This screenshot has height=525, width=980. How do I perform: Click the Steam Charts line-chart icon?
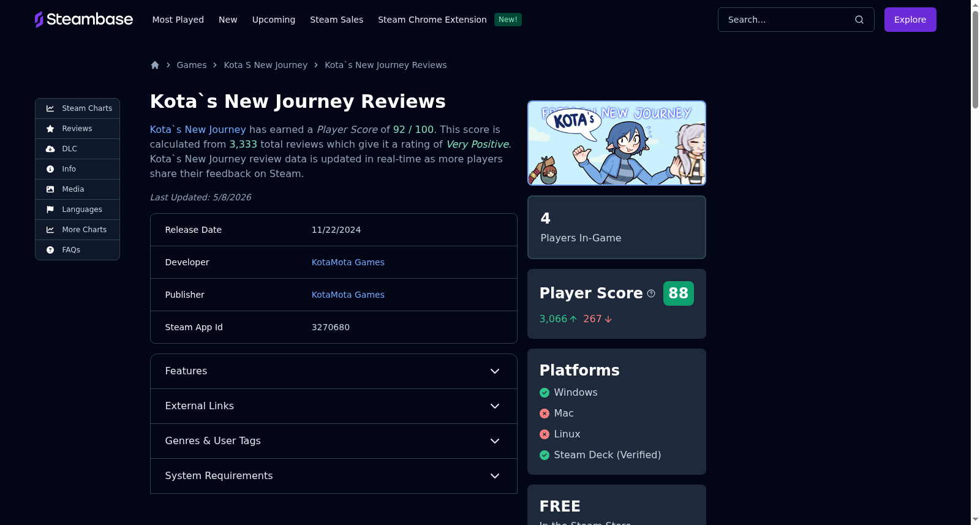(50, 108)
